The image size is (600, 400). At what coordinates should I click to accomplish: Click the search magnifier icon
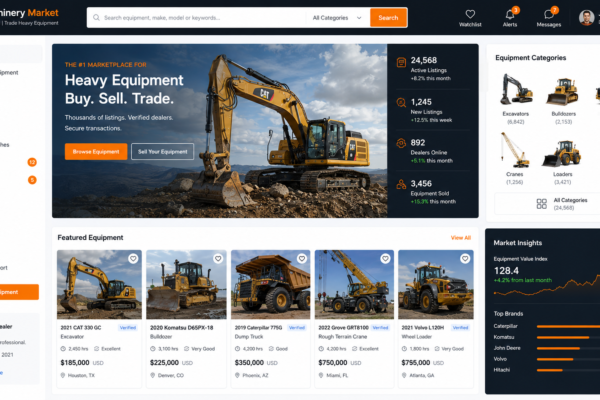click(96, 18)
